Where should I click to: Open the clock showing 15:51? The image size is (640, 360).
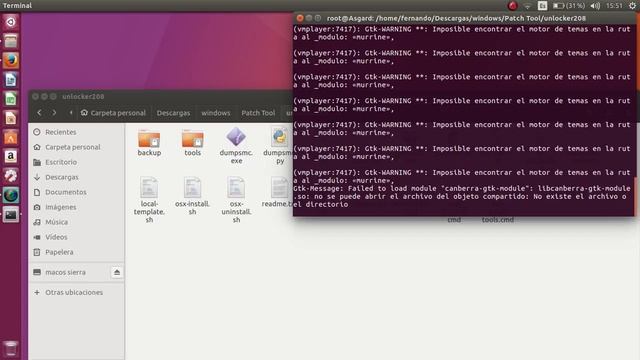tap(614, 6)
